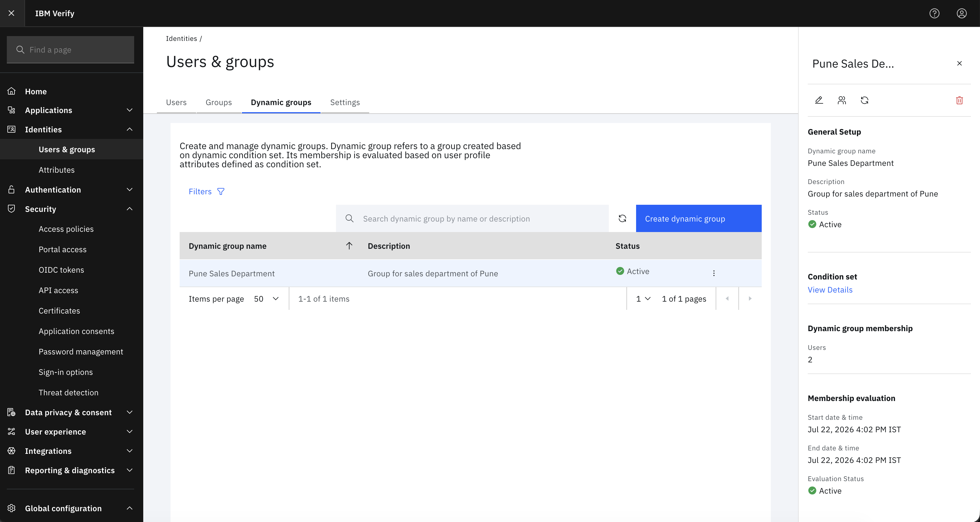Click the edit pencil icon in detail panel
980x522 pixels.
coord(819,100)
